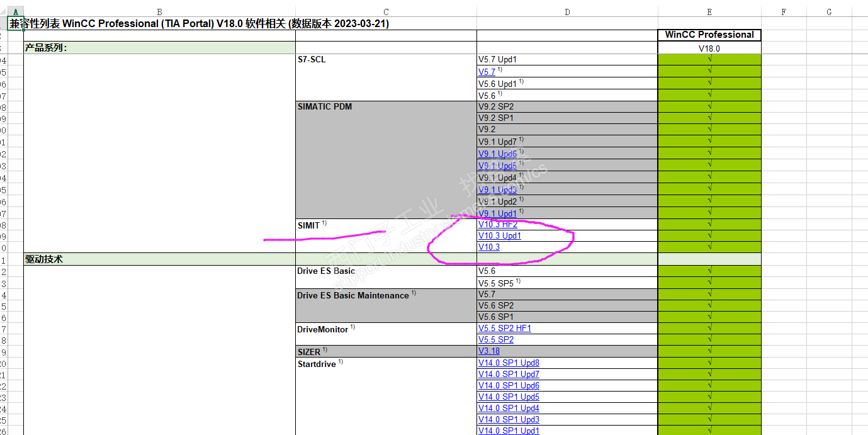Screen dimensions: 868x435
Task: Open the V9.1 Upd6 link
Action: click(497, 154)
